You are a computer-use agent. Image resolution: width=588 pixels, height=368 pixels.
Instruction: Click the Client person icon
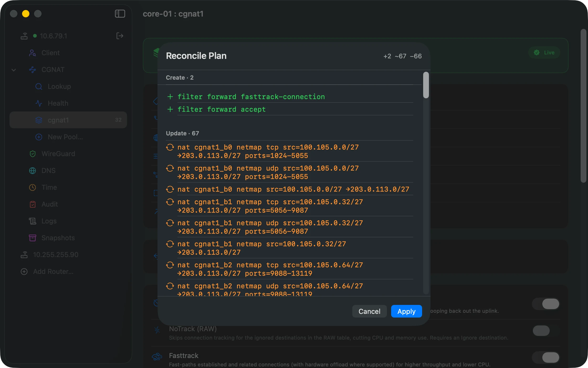click(x=33, y=53)
